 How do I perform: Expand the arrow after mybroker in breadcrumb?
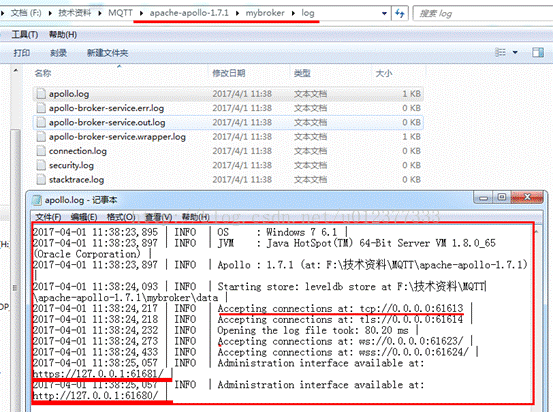pyautogui.click(x=293, y=13)
